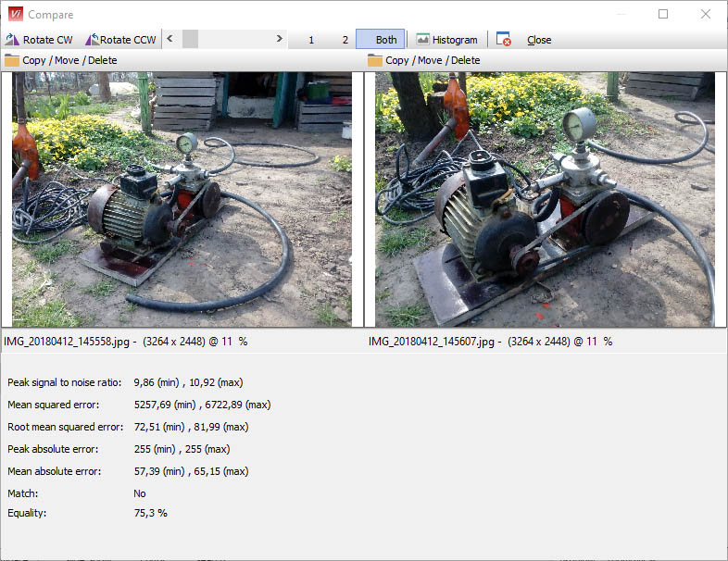The image size is (728, 561).
Task: Click the Mean squared error label
Action: point(54,405)
